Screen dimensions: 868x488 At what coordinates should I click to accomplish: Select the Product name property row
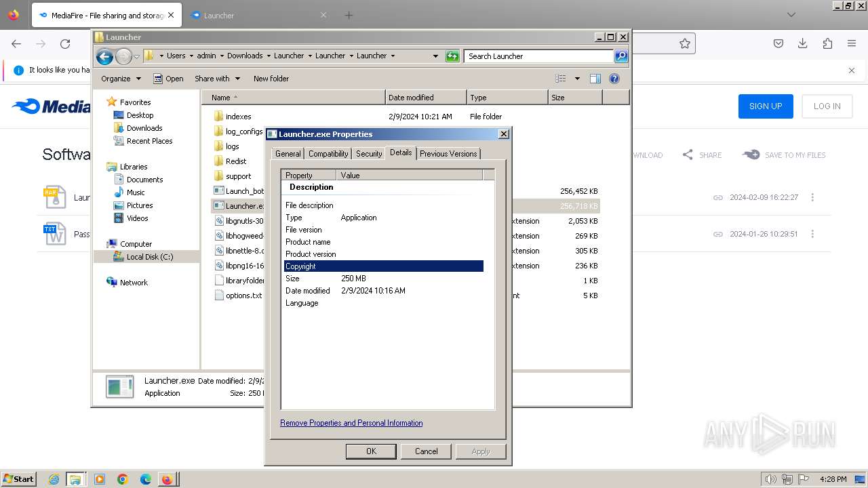pos(383,242)
